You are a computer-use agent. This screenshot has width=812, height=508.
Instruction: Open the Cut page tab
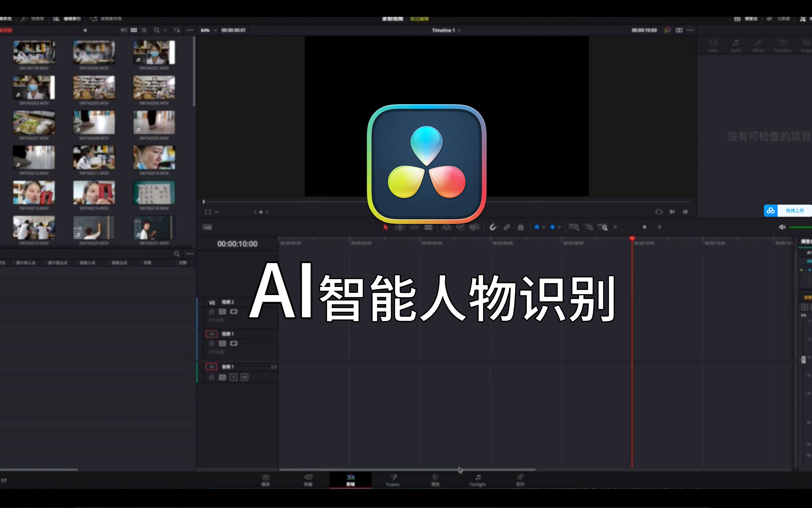click(308, 480)
